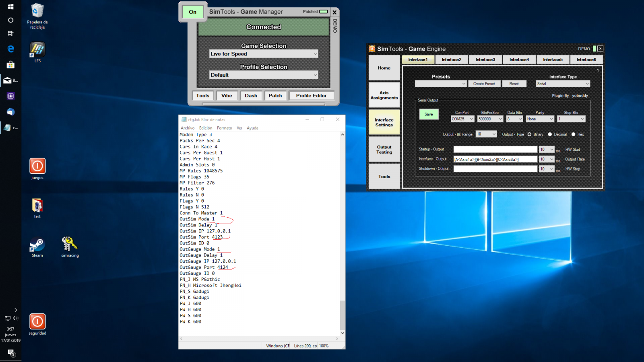The height and width of the screenshot is (362, 644).
Task: Select the Steam desktop shortcut
Action: point(37,247)
